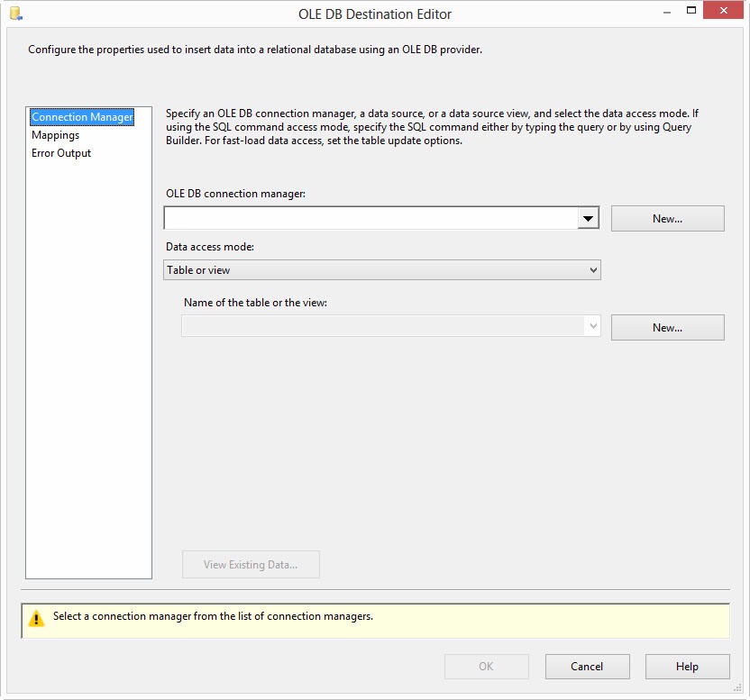The image size is (750, 700).
Task: Click the 'Select a connection manager' warning text
Action: pos(213,616)
